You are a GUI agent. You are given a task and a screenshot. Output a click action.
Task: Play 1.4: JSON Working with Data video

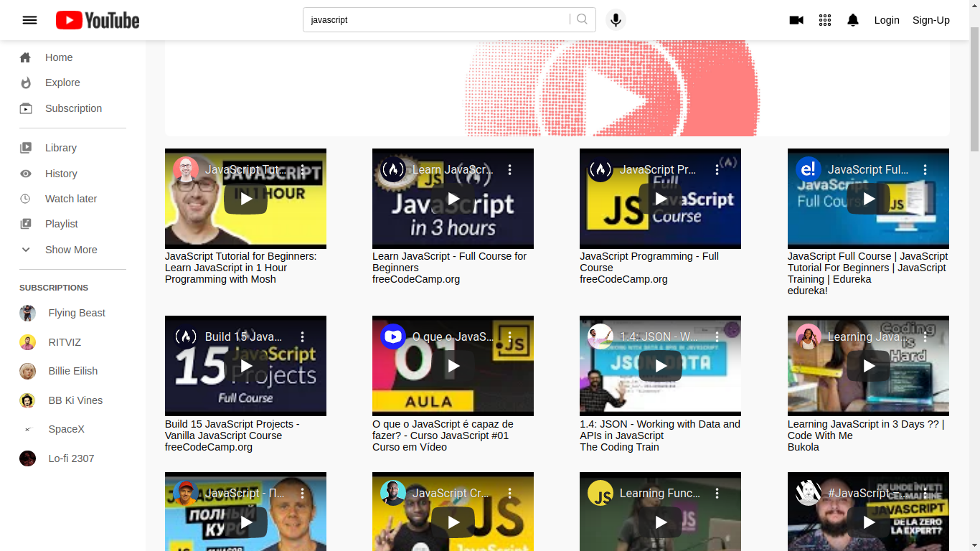click(x=661, y=366)
